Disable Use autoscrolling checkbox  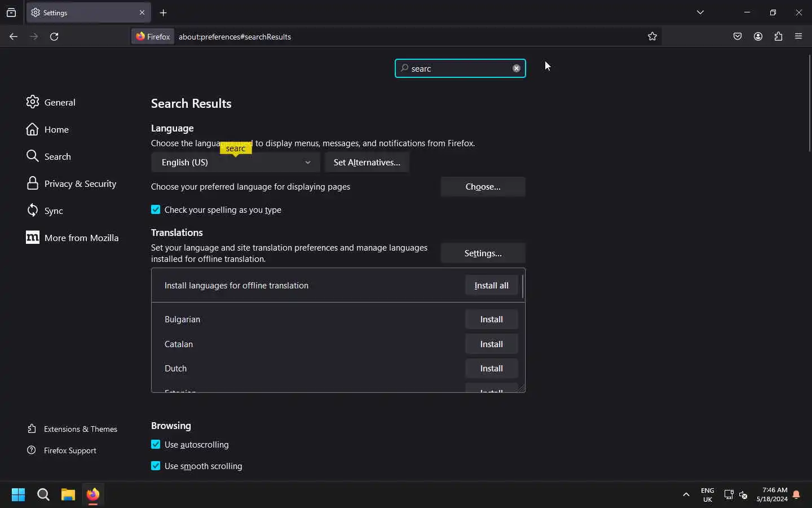[156, 445]
